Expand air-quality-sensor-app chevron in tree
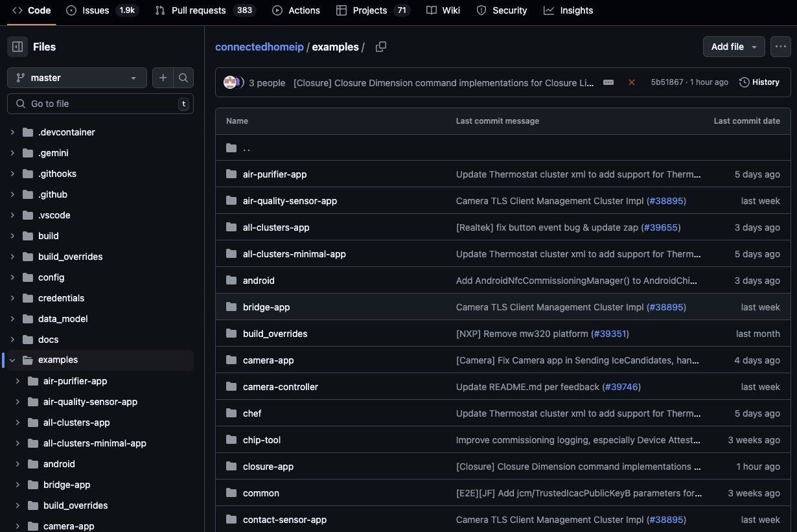797x532 pixels. pos(17,402)
